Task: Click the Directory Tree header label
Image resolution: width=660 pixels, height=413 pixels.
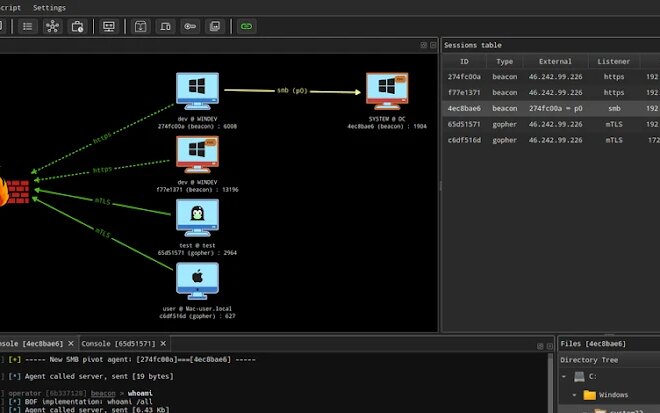Action: click(x=589, y=360)
